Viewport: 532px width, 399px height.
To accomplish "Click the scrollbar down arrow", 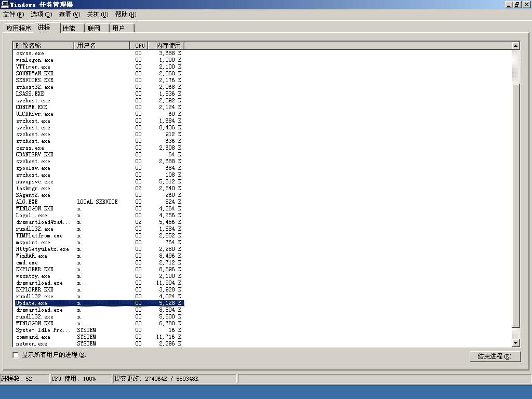I will click(516, 343).
